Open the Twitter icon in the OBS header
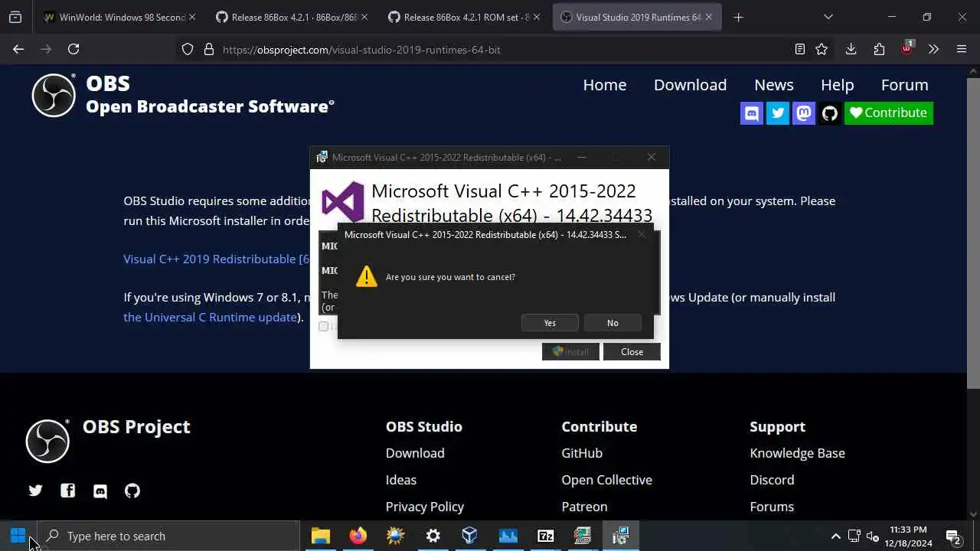980x551 pixels. [x=778, y=113]
